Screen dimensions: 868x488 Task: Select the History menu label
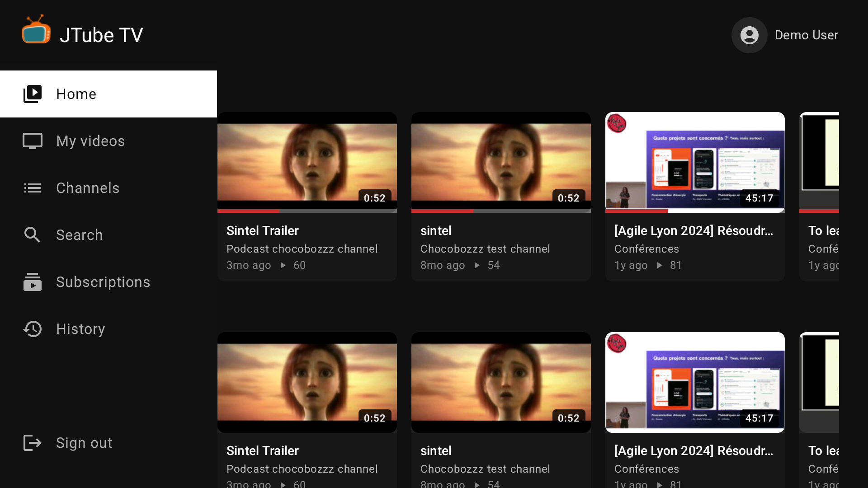80,329
